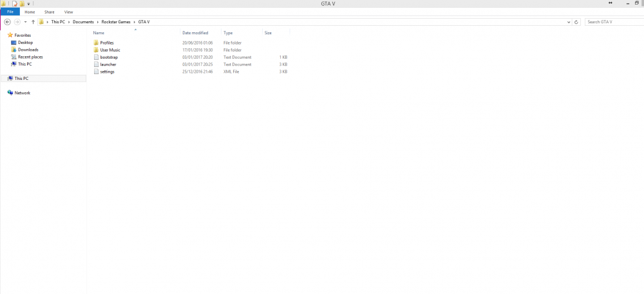This screenshot has width=644, height=294.
Task: Switch to the Share ribbon tab
Action: tap(50, 12)
